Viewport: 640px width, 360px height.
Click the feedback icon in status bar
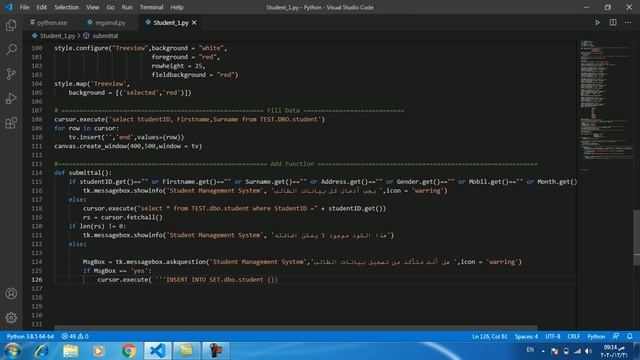616,336
